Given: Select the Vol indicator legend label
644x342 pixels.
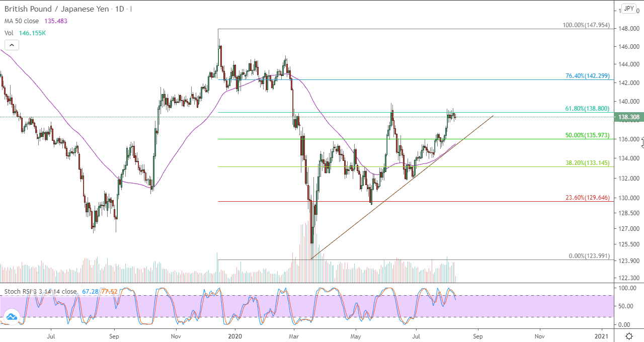Looking at the screenshot, I should [x=9, y=33].
